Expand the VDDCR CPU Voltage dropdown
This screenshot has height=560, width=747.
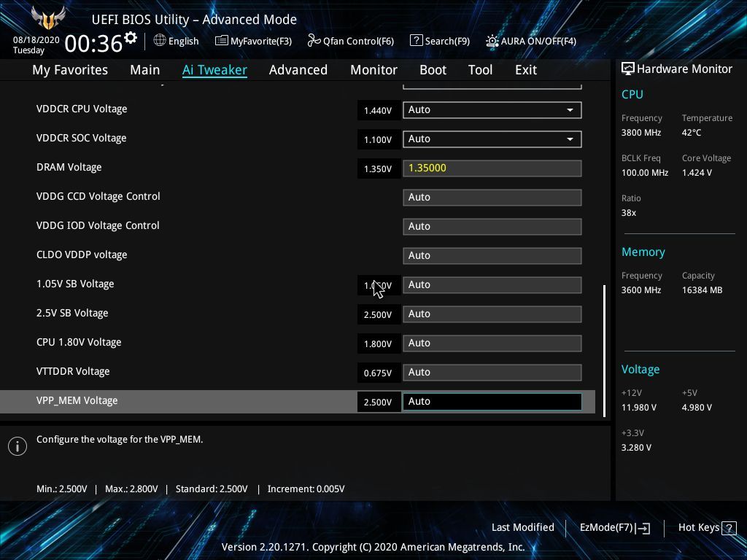pos(492,110)
